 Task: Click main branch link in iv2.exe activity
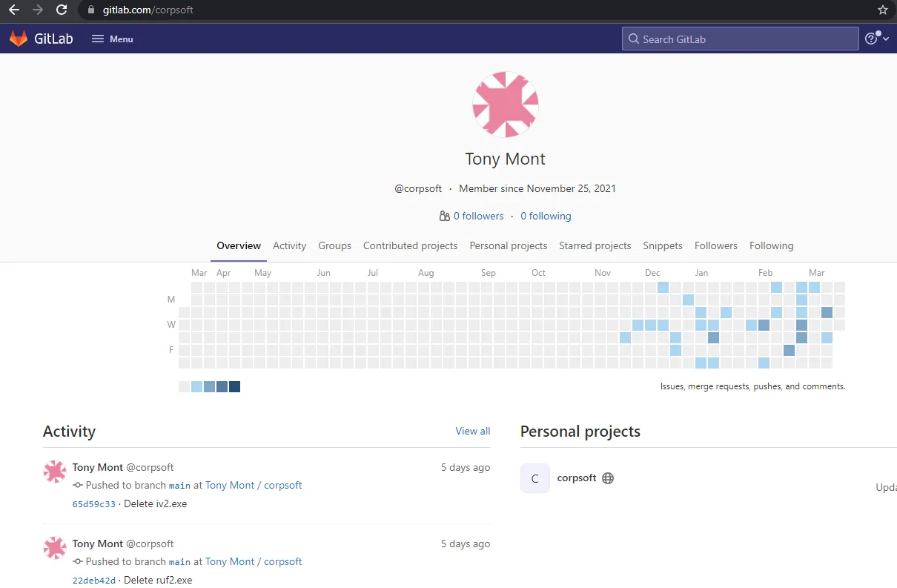click(179, 486)
